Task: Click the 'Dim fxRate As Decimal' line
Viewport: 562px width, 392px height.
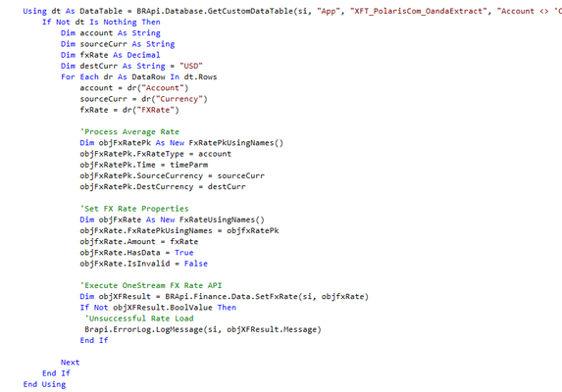Action: tap(111, 55)
